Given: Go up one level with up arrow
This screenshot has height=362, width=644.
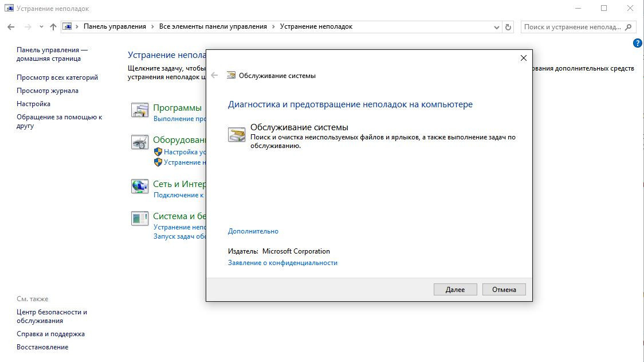Looking at the screenshot, I should click(53, 27).
